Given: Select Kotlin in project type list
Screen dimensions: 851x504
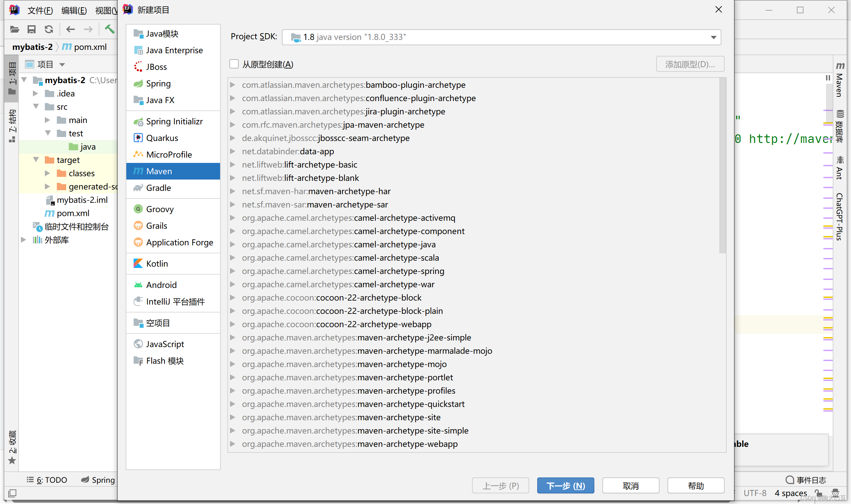Looking at the screenshot, I should point(157,264).
